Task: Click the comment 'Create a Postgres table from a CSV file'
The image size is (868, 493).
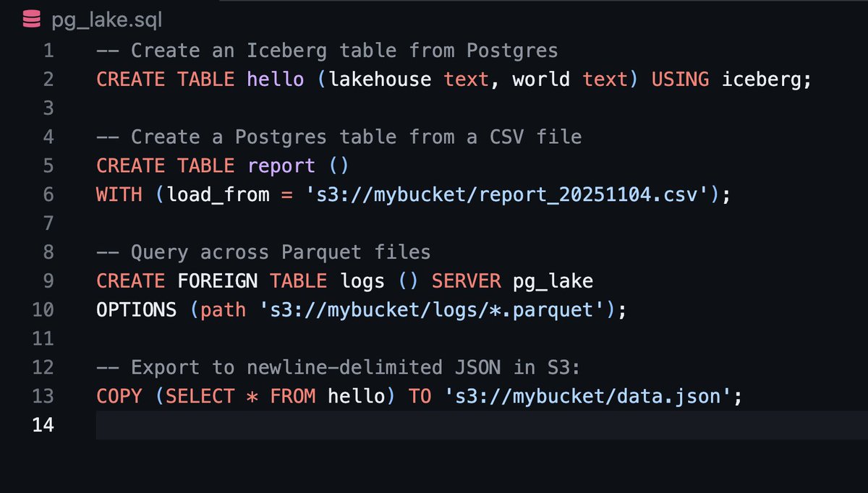Action: tap(339, 137)
